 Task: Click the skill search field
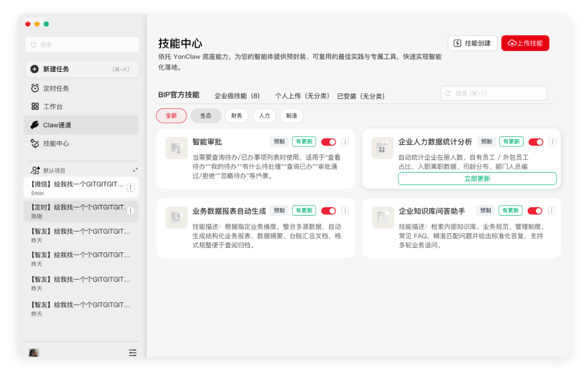494,93
